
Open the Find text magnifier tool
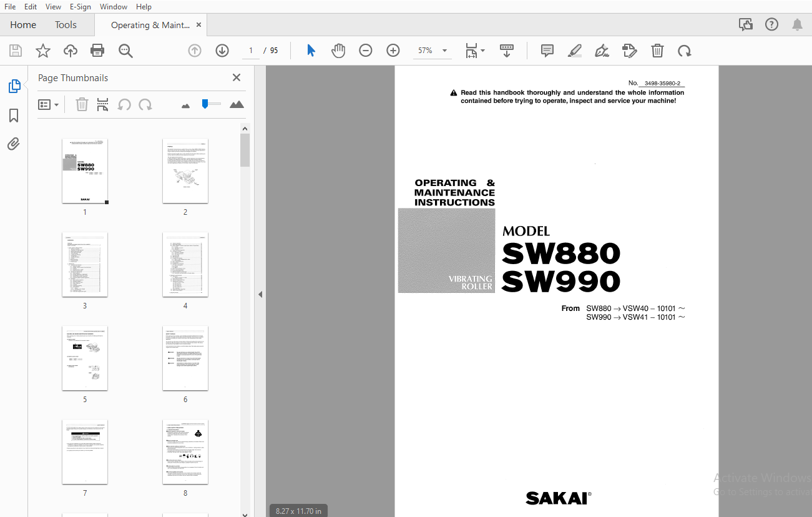125,51
